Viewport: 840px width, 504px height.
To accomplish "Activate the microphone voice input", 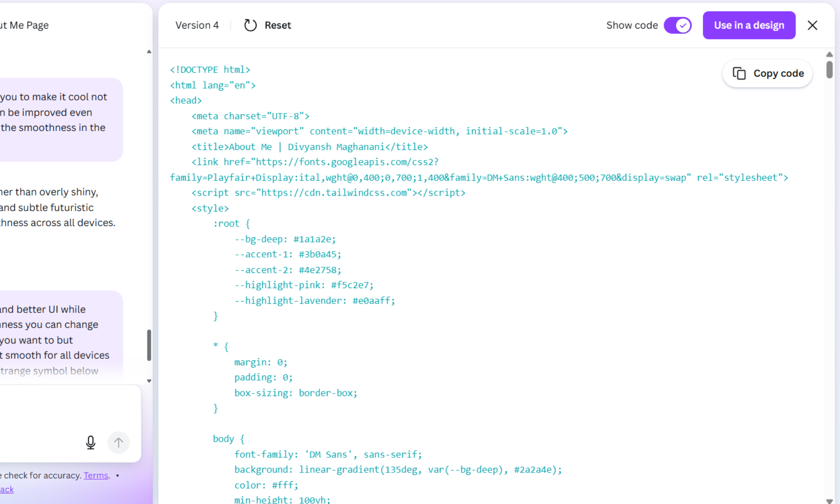I will tap(91, 443).
